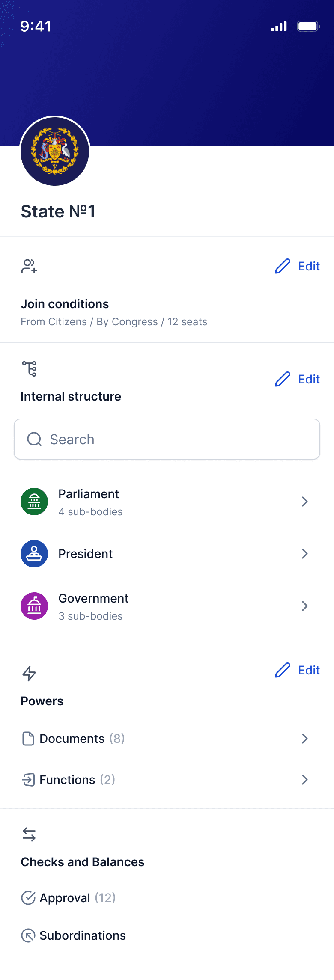This screenshot has height=980, width=334.
Task: Click the green Parliament building icon
Action: [34, 502]
